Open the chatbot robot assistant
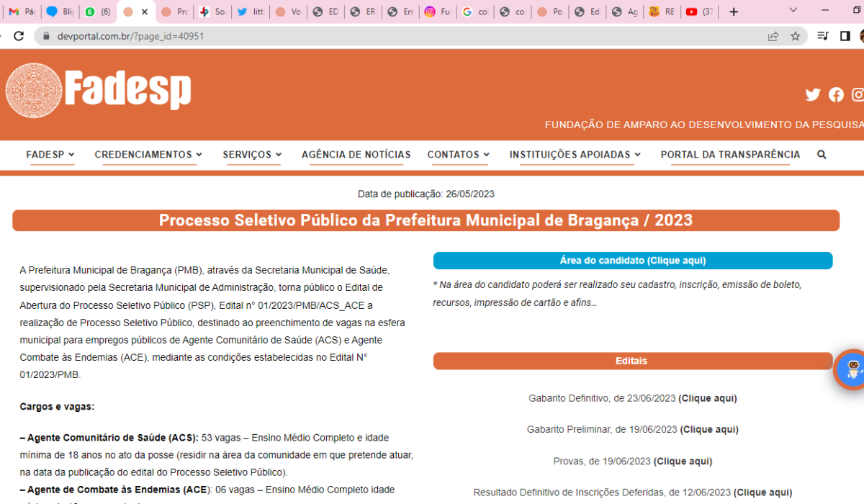This screenshot has height=504, width=864. click(x=852, y=369)
